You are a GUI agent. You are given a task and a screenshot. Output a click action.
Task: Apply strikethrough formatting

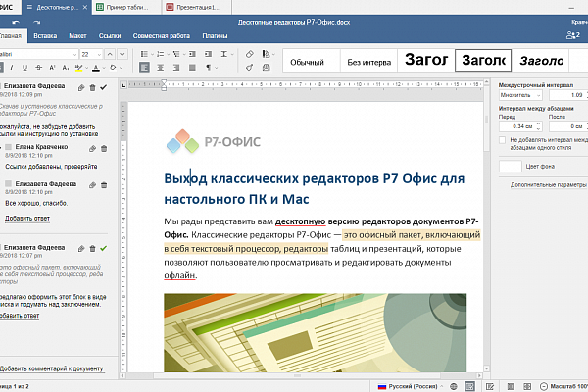coord(38,68)
